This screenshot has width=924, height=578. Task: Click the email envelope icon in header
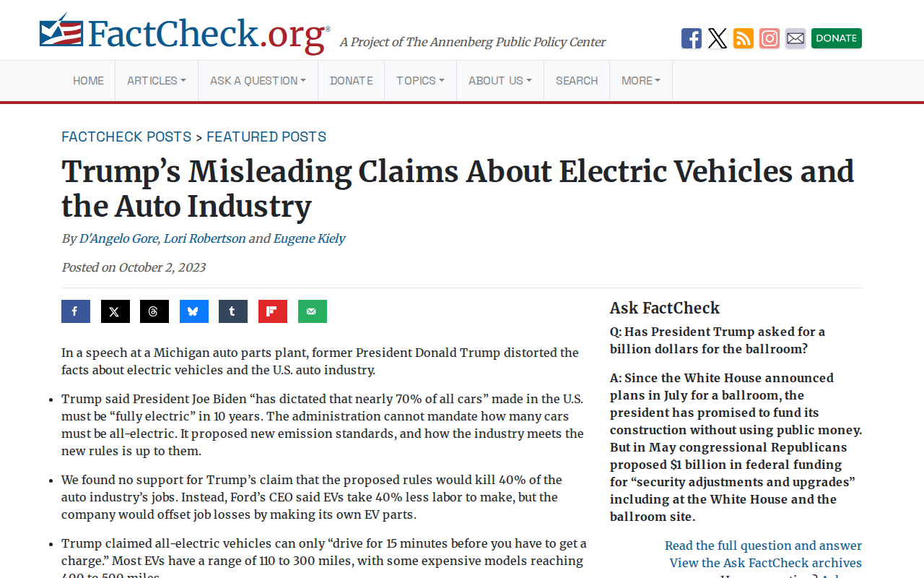pos(796,38)
